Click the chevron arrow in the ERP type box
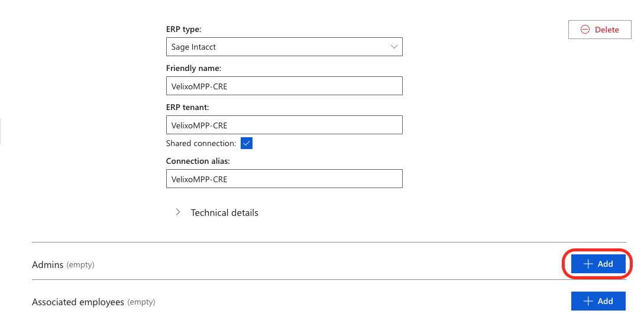The image size is (644, 333). point(394,47)
